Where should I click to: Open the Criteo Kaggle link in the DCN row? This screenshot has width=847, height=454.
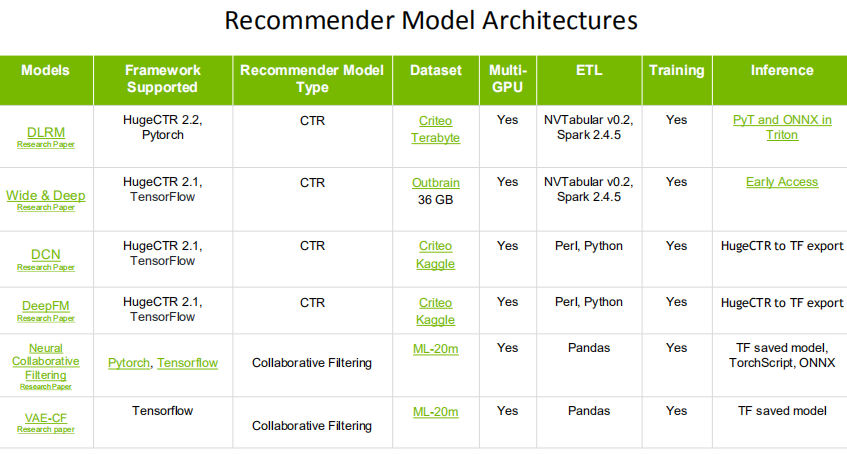436,255
